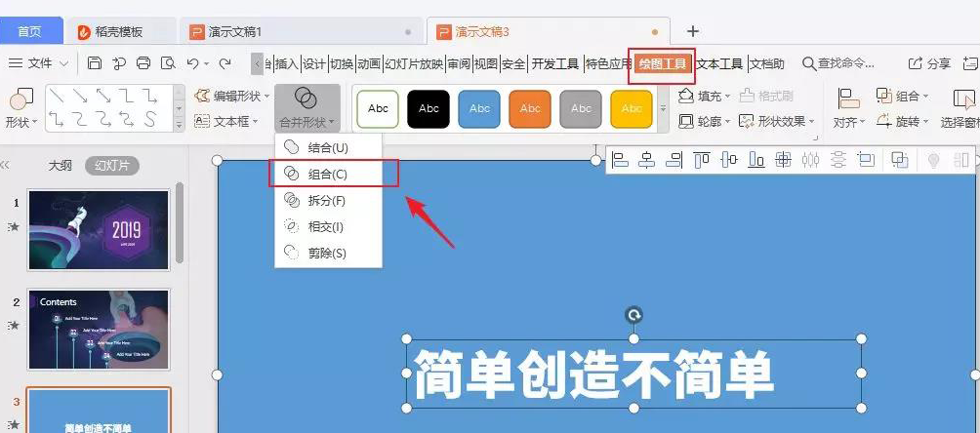This screenshot has width=980, height=433.
Task: Expand the shape style gallery
Action: 663,108
